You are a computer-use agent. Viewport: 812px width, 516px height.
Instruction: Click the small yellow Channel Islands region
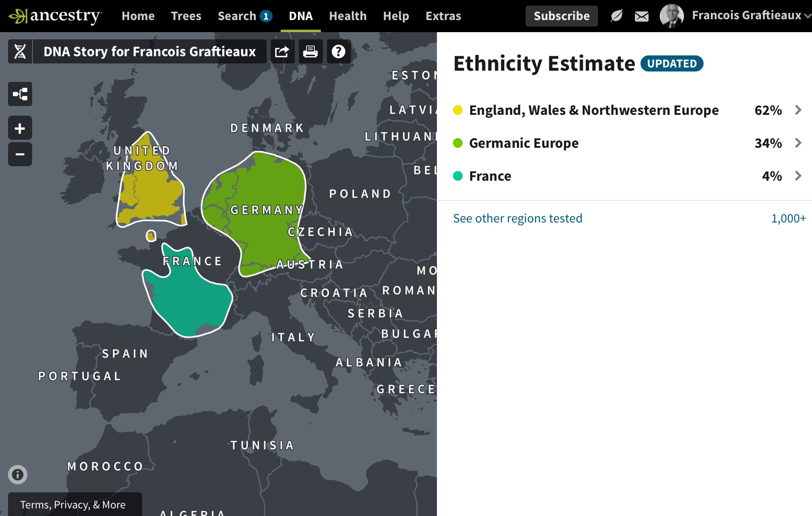pyautogui.click(x=151, y=236)
